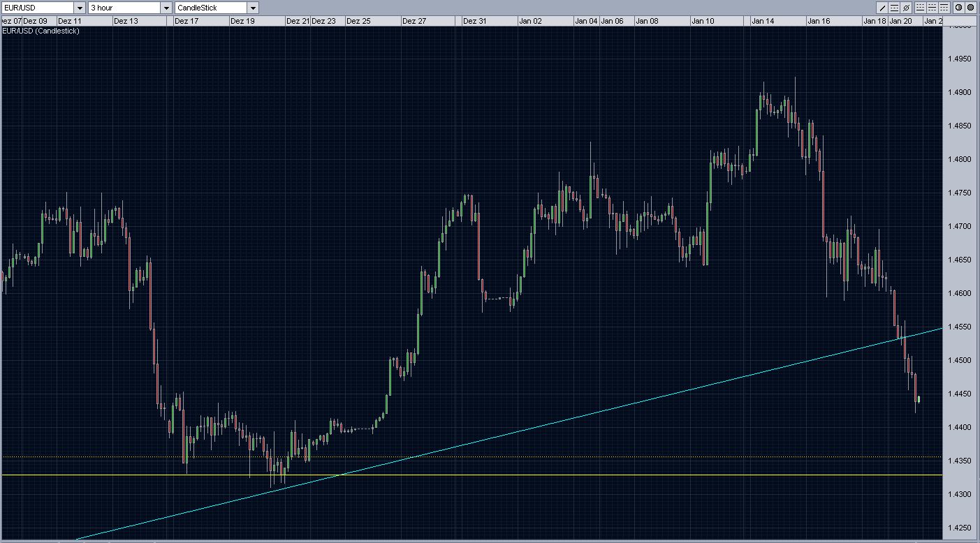980x543 pixels.
Task: Click the 1.4550 price label
Action: click(960, 327)
